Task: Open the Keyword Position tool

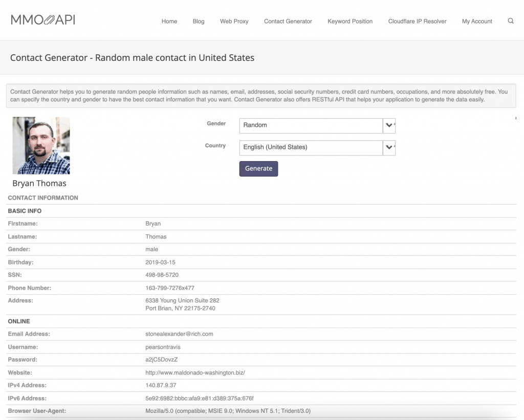Action: [x=350, y=21]
